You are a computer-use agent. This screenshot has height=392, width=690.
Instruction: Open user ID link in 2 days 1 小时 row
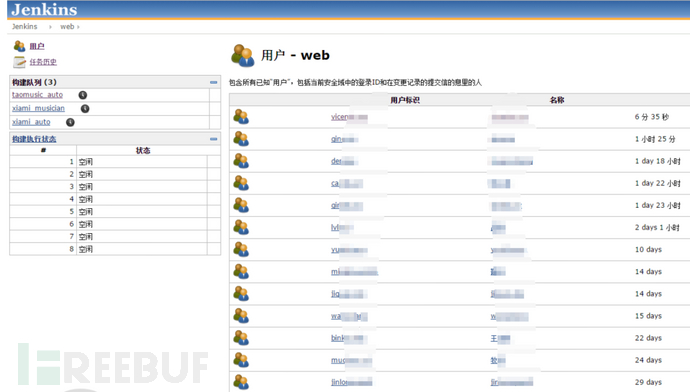342,227
